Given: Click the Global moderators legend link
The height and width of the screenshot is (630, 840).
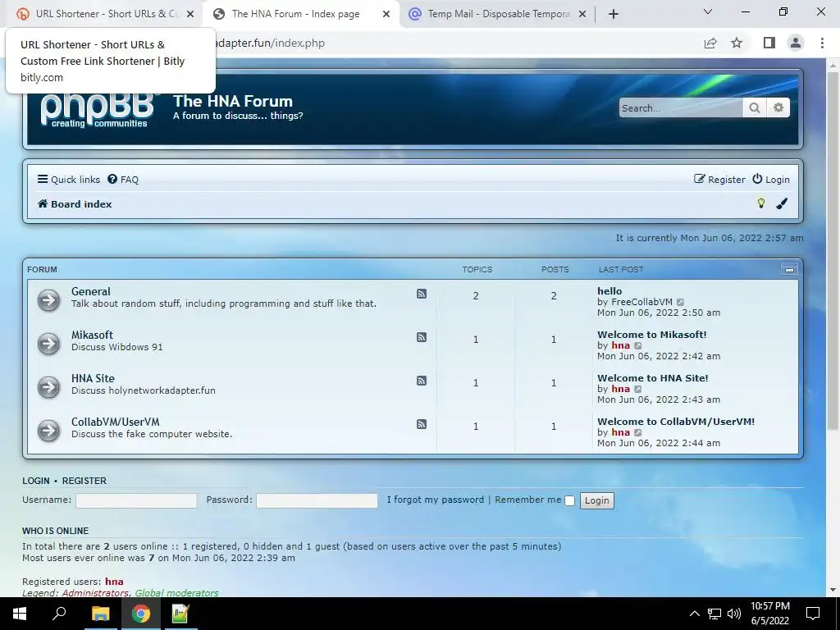Looking at the screenshot, I should pyautogui.click(x=177, y=592).
